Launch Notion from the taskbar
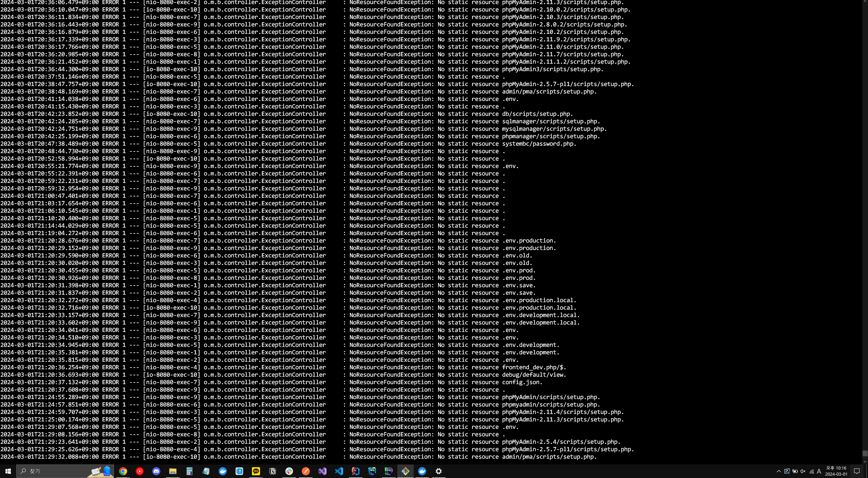Viewport: 868px width, 478px height. (x=273, y=471)
